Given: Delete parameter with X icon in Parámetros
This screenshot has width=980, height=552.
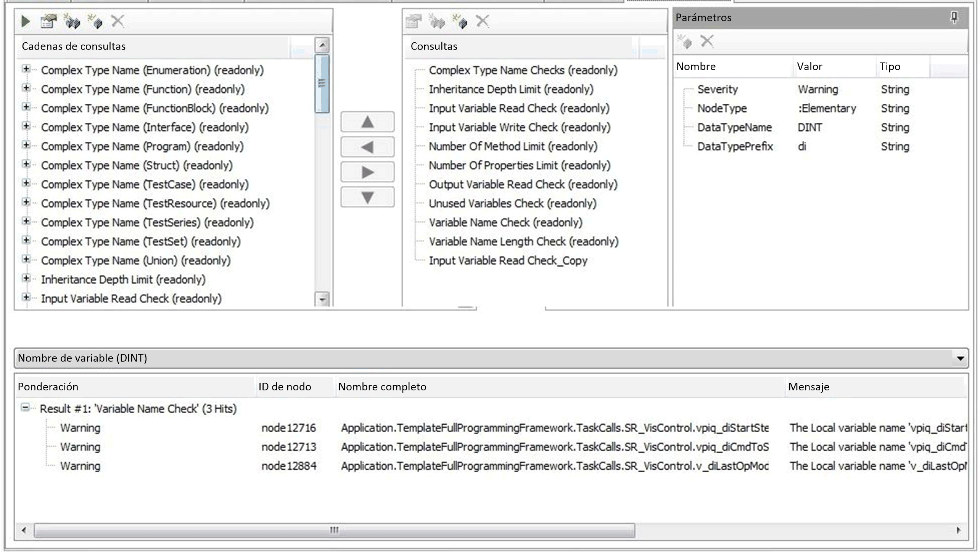Looking at the screenshot, I should click(x=707, y=41).
